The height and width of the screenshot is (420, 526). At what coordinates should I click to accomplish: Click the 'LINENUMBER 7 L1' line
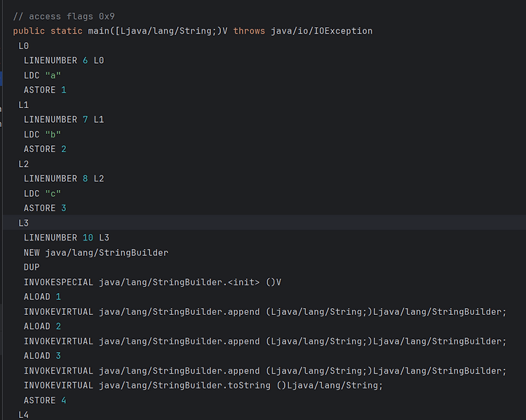64,120
